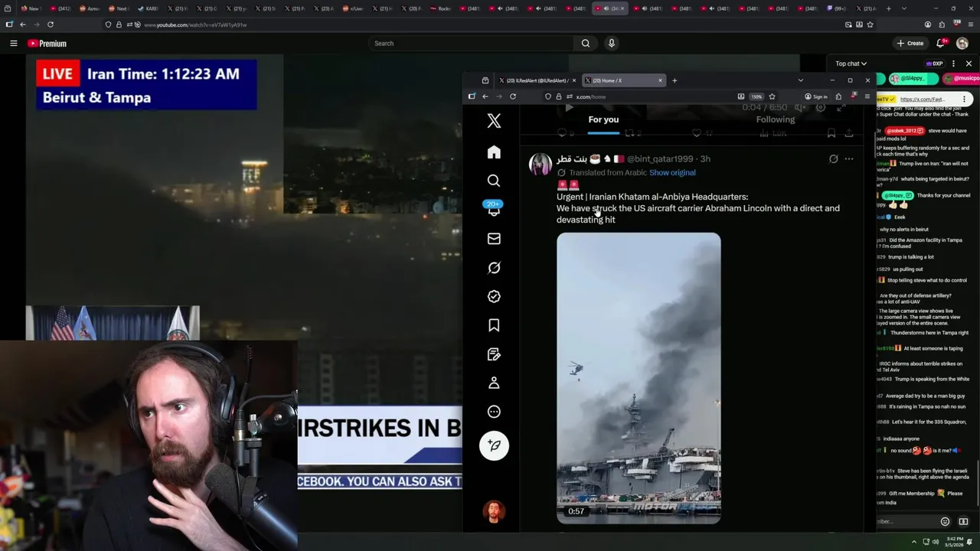Switch to the For you tab
The width and height of the screenshot is (980, 551).
[x=603, y=119]
